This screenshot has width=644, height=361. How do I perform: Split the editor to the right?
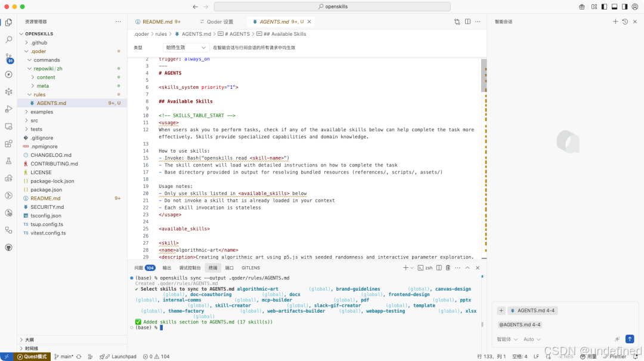[467, 21]
